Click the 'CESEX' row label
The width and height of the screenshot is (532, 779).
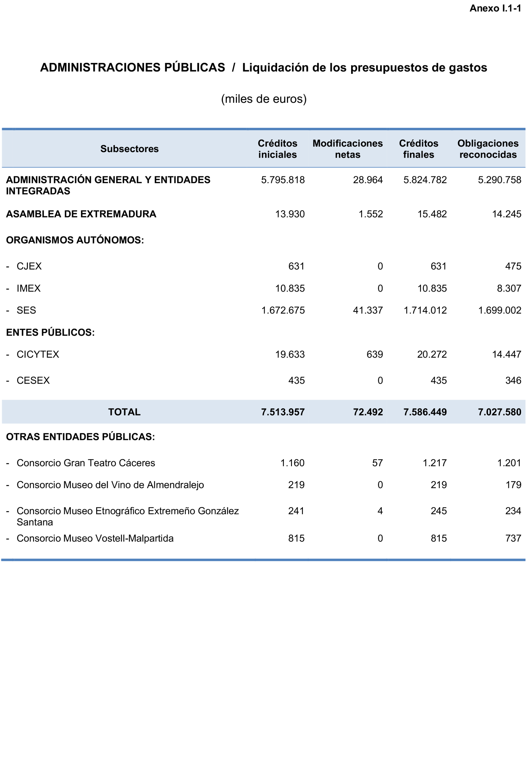click(x=33, y=381)
